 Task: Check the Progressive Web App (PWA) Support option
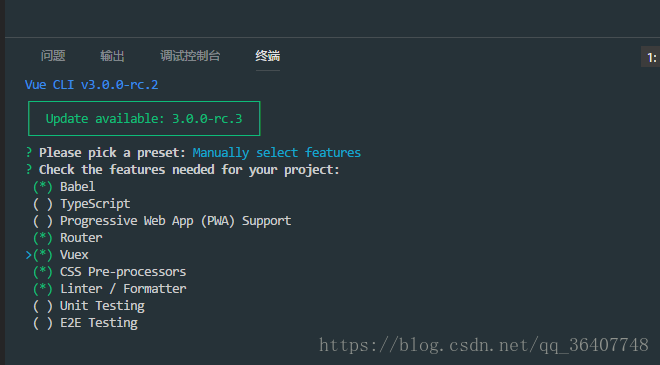point(43,221)
